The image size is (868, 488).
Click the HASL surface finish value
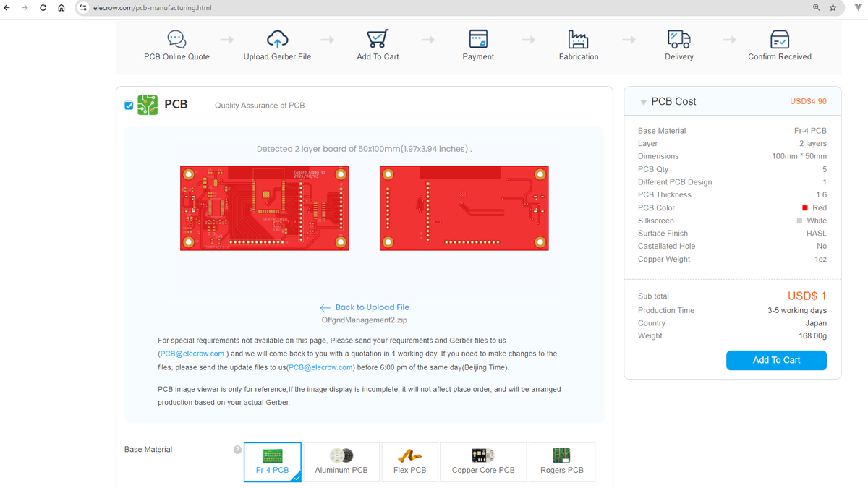[x=817, y=234]
